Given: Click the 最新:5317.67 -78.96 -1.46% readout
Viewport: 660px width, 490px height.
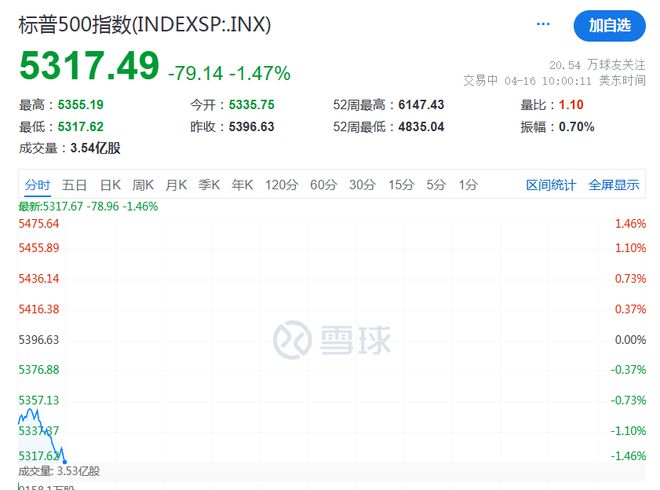Looking at the screenshot, I should (88, 207).
